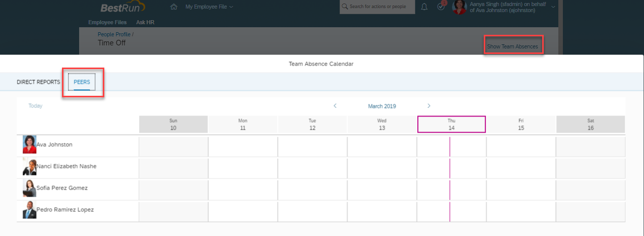
Task: Select the Mon 11 column header
Action: [243, 125]
